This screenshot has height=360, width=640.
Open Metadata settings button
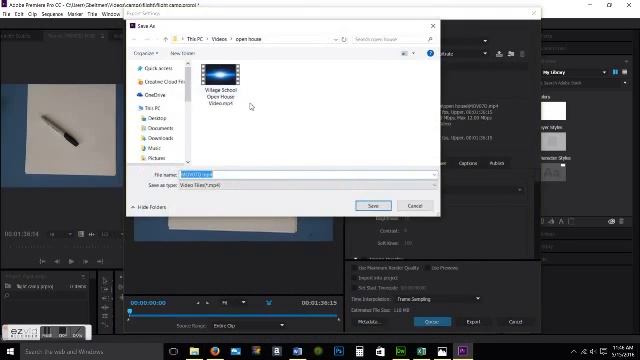click(369, 322)
